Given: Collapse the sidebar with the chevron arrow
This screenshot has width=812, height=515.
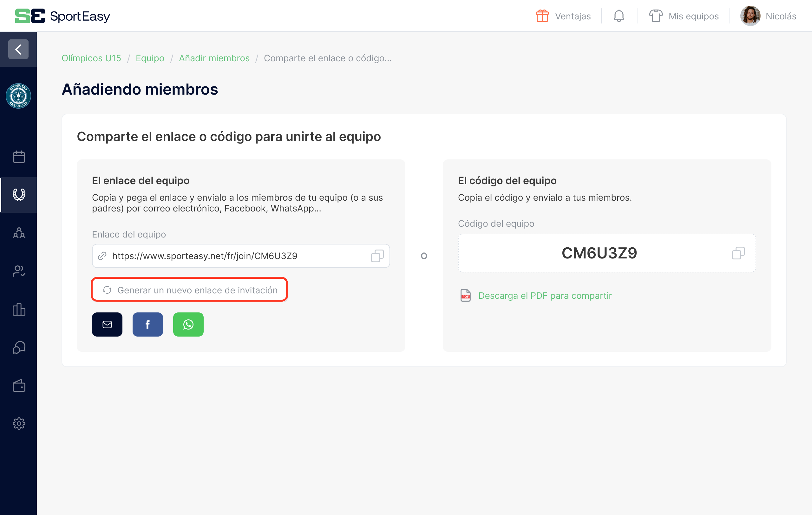Looking at the screenshot, I should point(18,49).
